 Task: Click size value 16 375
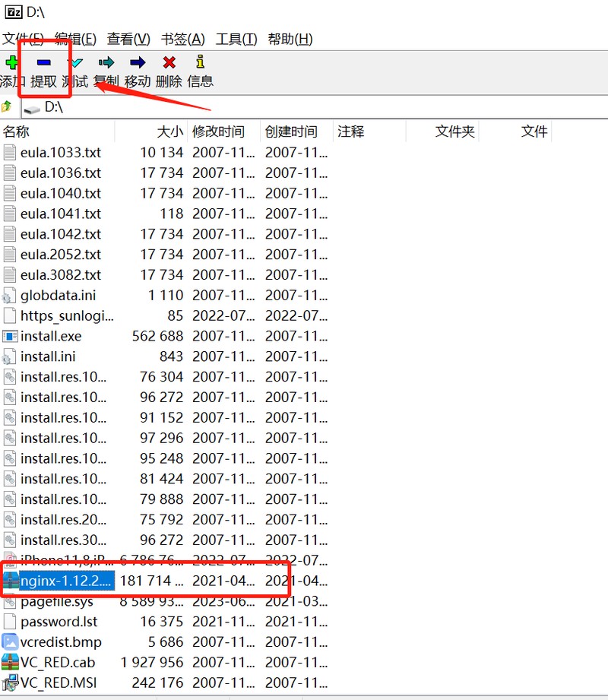[x=162, y=622]
